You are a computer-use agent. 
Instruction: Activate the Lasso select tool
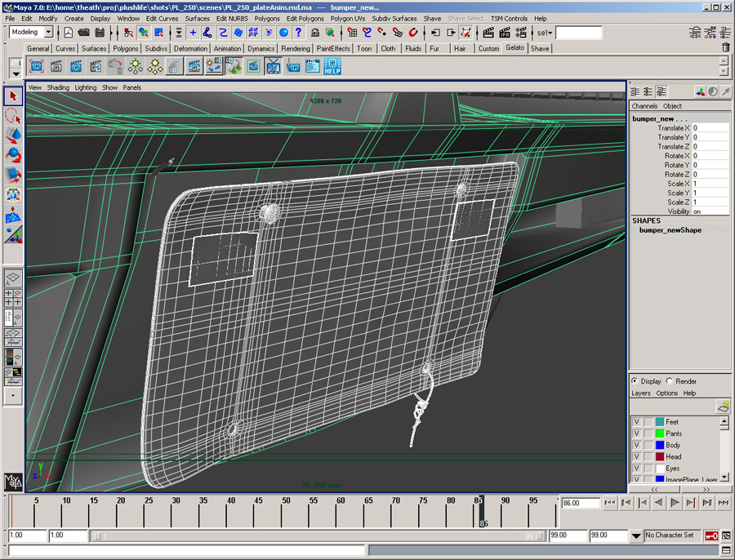click(x=13, y=115)
